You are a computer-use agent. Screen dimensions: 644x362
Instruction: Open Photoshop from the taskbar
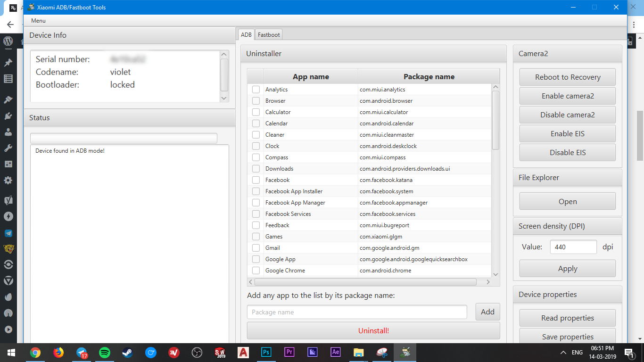point(266,352)
